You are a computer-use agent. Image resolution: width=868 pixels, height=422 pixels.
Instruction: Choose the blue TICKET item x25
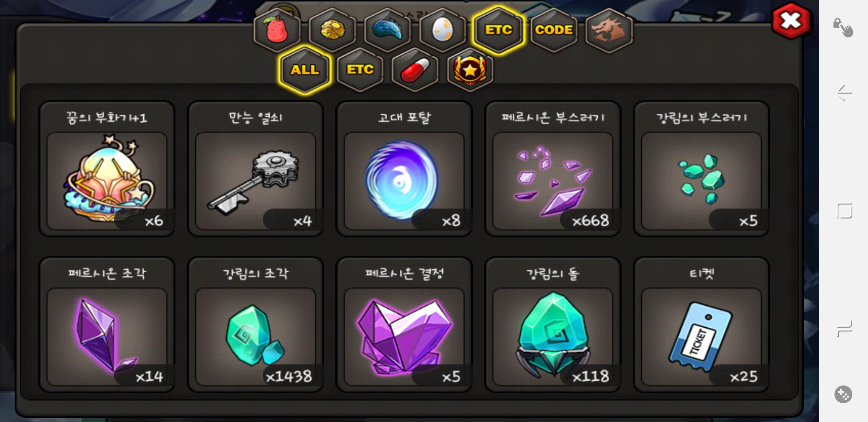701,325
